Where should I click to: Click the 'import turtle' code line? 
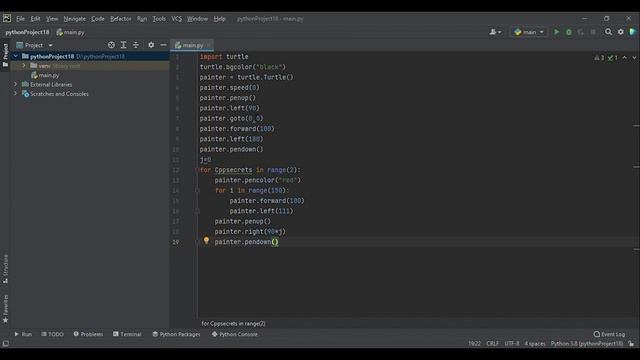coord(224,56)
